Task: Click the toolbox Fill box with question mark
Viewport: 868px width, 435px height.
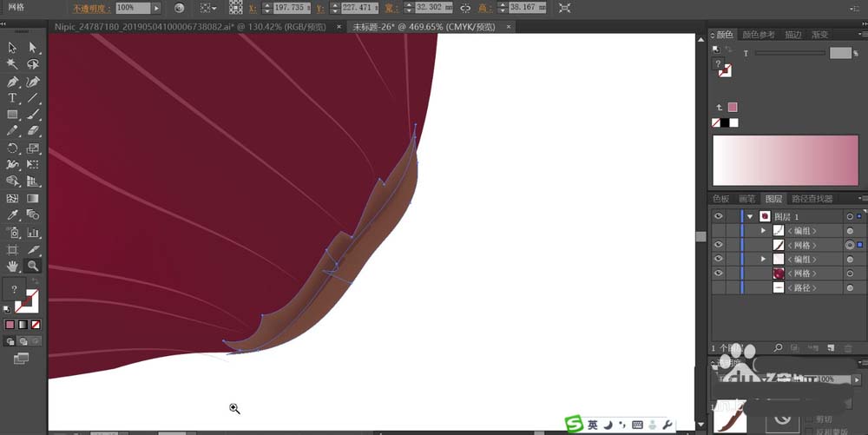Action: coord(15,289)
